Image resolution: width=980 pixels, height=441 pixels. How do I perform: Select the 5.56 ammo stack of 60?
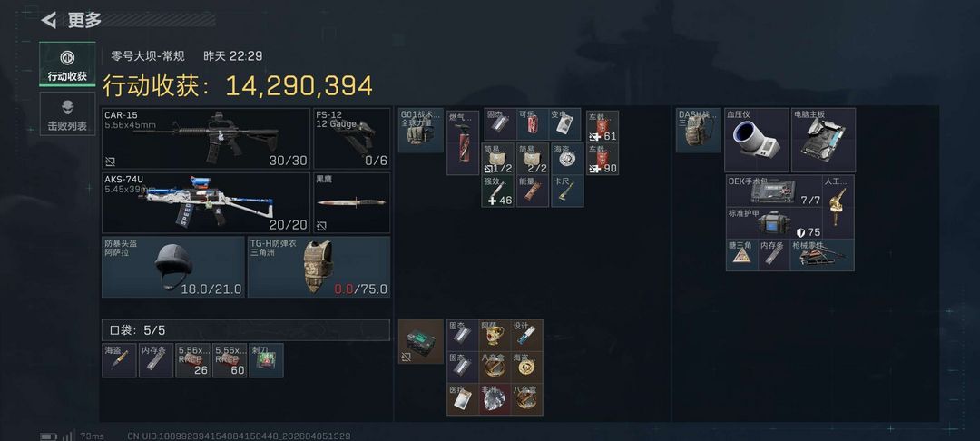(230, 360)
